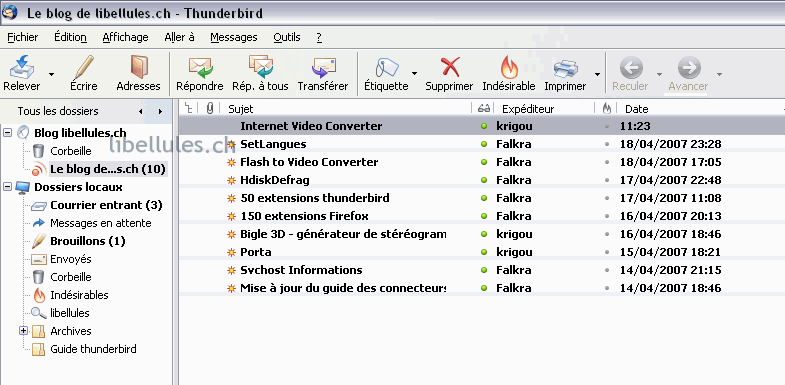Select the Corbeille under Blog libellules.ch

[71, 151]
